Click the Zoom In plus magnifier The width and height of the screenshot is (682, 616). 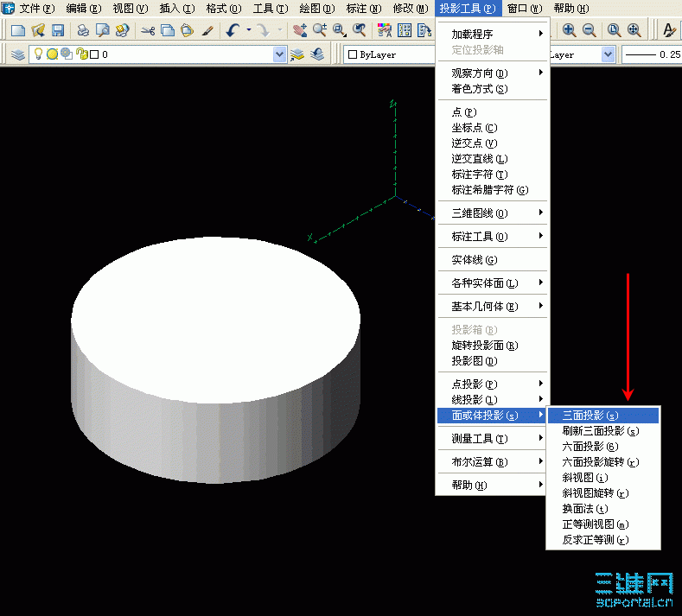pyautogui.click(x=569, y=30)
